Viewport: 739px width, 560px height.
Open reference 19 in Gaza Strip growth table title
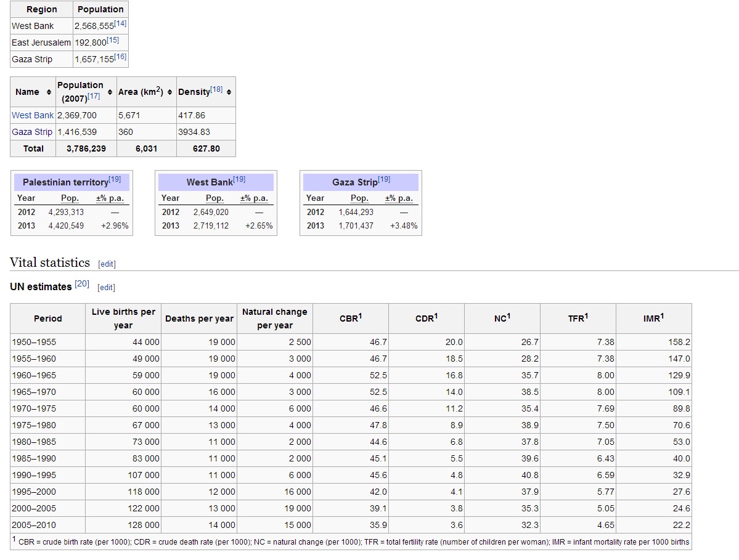384,179
